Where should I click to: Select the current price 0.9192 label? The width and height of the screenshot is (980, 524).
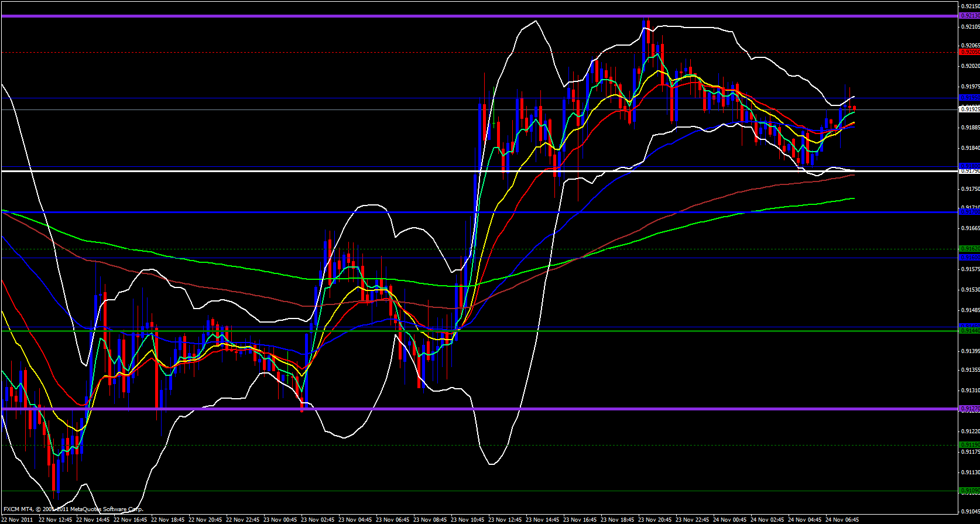pyautogui.click(x=969, y=109)
